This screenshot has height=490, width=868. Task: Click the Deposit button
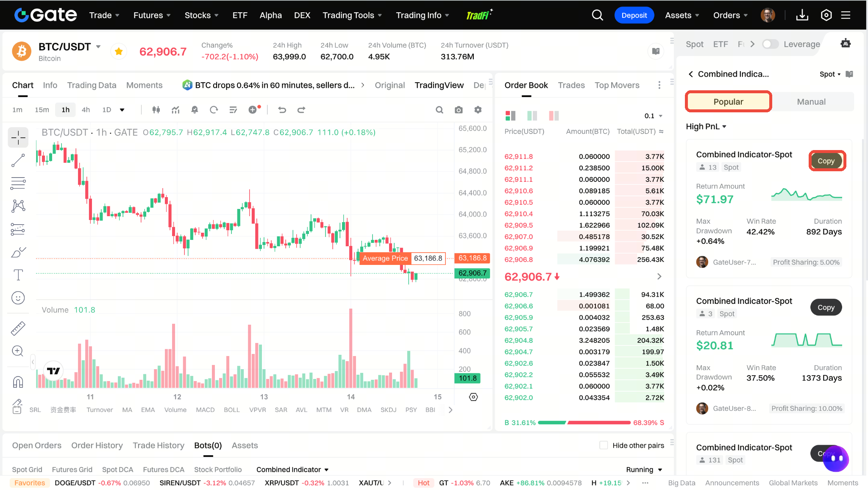634,15
